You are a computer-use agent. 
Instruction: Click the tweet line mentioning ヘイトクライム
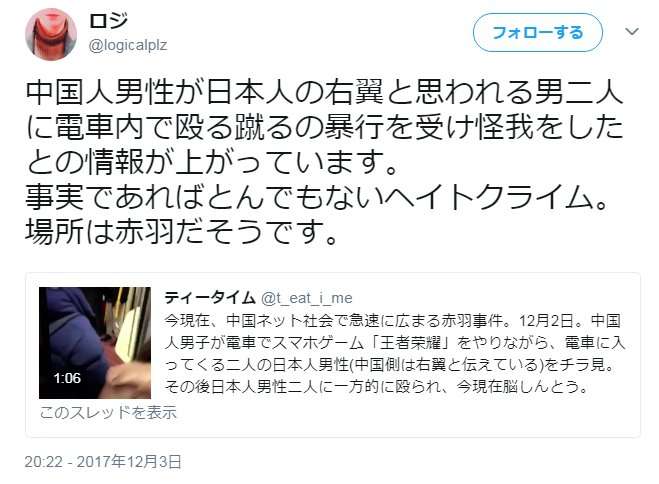317,197
